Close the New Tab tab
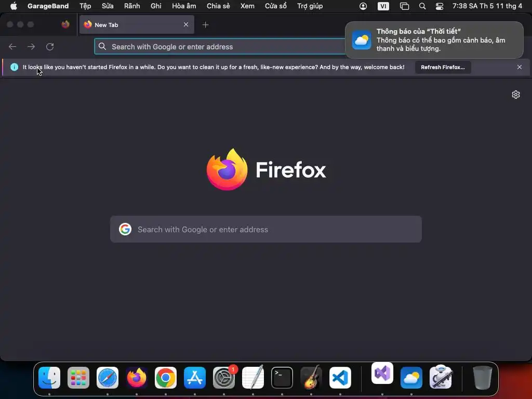 (x=186, y=24)
